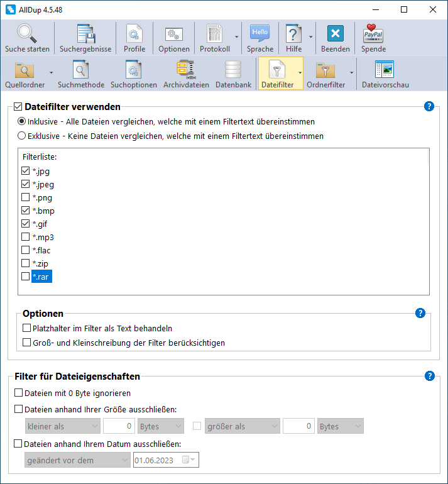Uncheck the Dateifilter verwenden checkbox
448x484 pixels.
click(x=18, y=107)
